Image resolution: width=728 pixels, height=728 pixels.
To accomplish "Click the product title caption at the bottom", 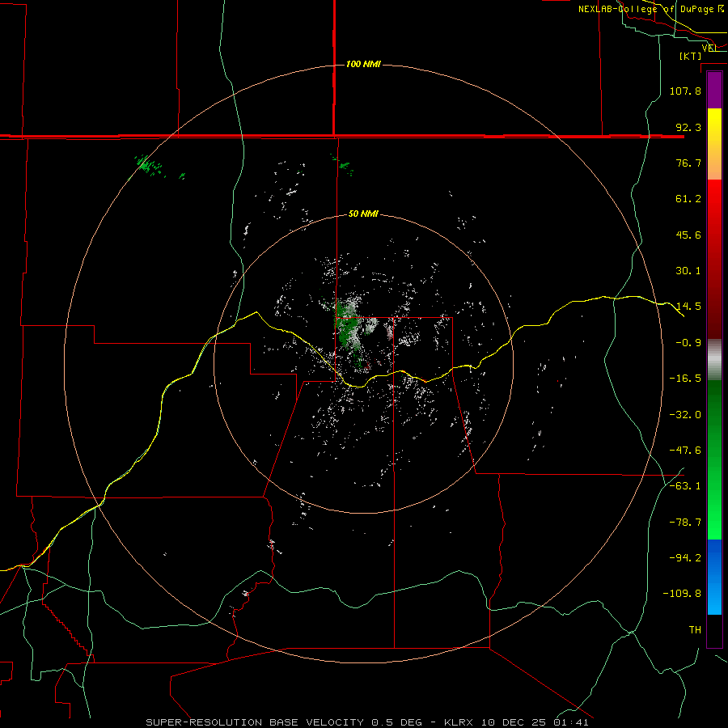I will (367, 722).
